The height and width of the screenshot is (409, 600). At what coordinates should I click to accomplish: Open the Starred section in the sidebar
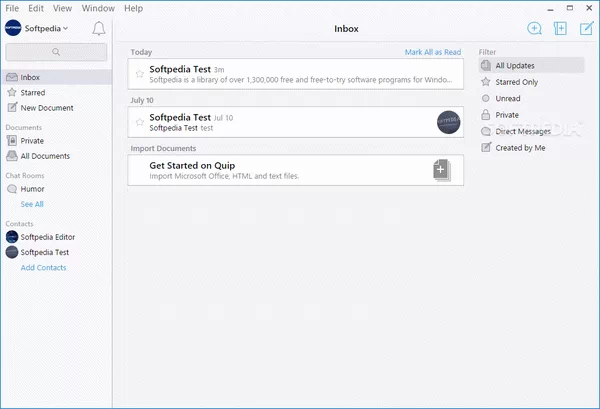32,92
